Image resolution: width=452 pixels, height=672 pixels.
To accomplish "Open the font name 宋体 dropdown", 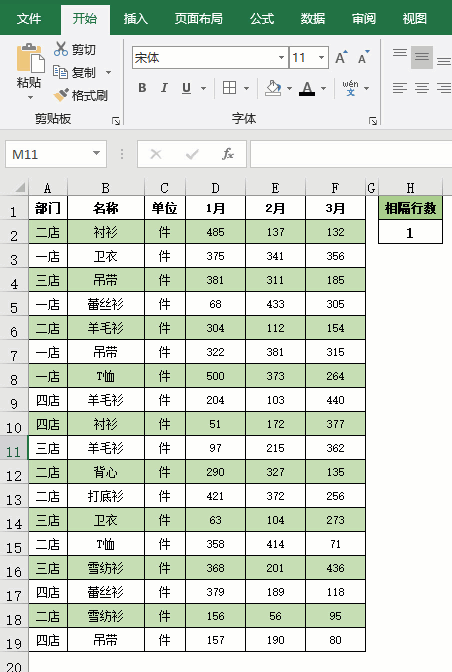I will (281, 57).
